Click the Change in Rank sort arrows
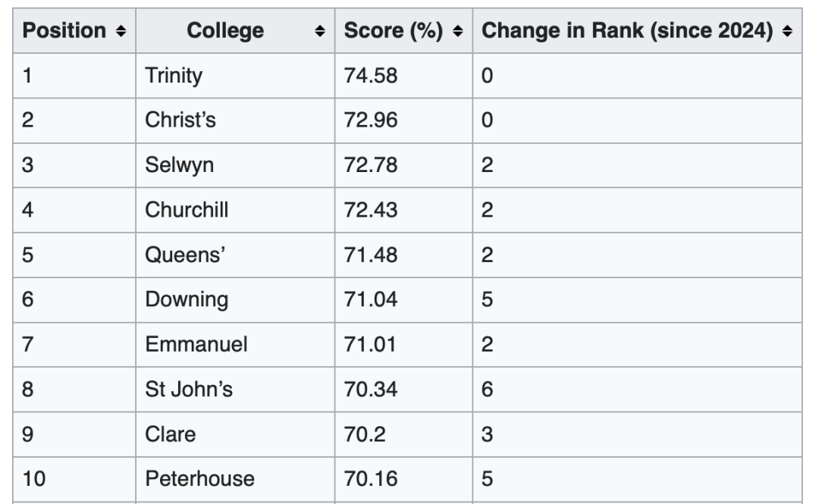Screen dimensions: 819x504 787,31
